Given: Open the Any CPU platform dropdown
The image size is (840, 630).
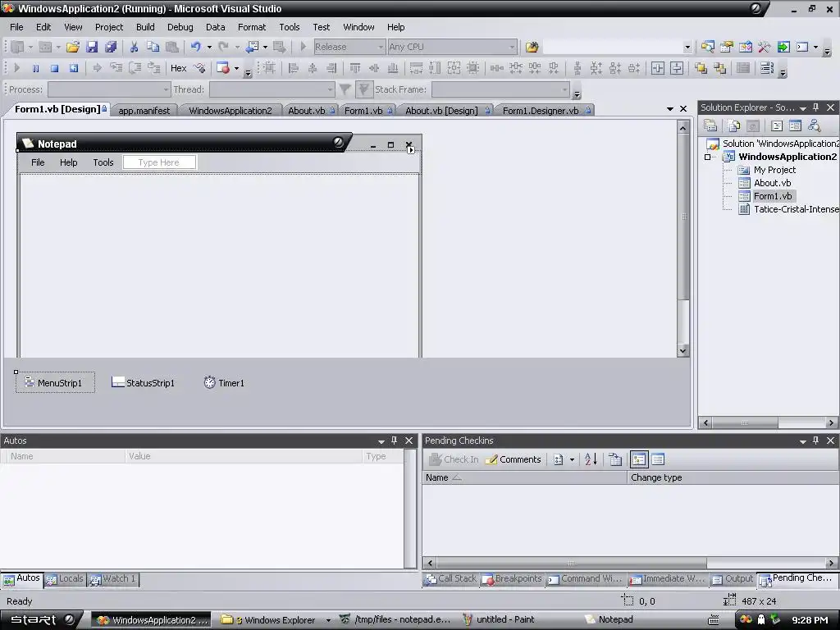Looking at the screenshot, I should coord(512,47).
